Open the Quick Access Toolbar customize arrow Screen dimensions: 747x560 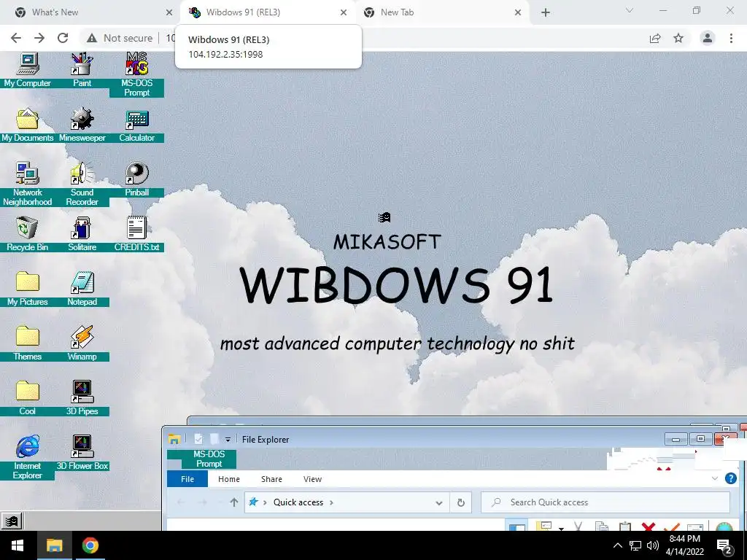pos(228,440)
